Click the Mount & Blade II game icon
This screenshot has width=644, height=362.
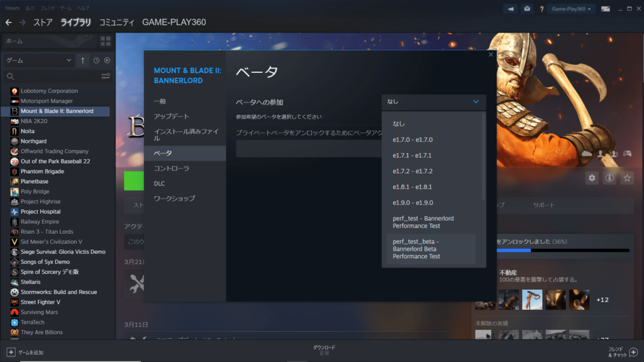click(x=14, y=111)
